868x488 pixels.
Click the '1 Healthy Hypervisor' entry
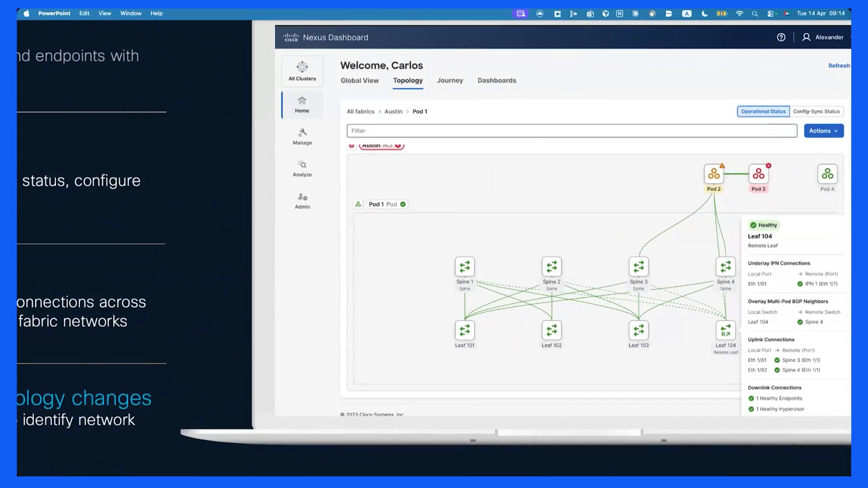pos(776,409)
